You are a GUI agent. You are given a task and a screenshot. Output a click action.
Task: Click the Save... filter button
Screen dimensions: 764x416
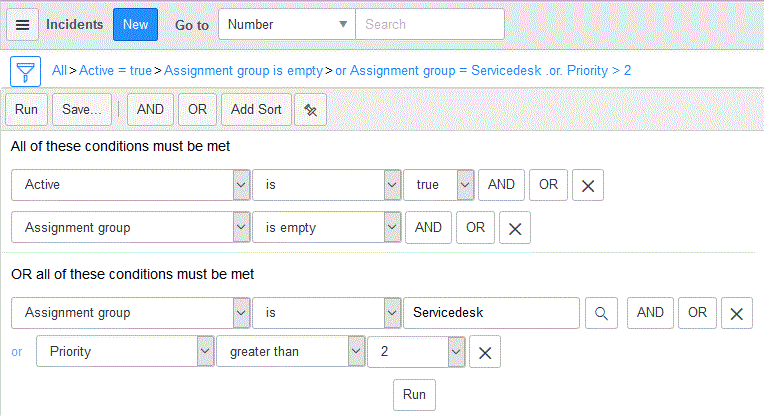click(x=82, y=110)
